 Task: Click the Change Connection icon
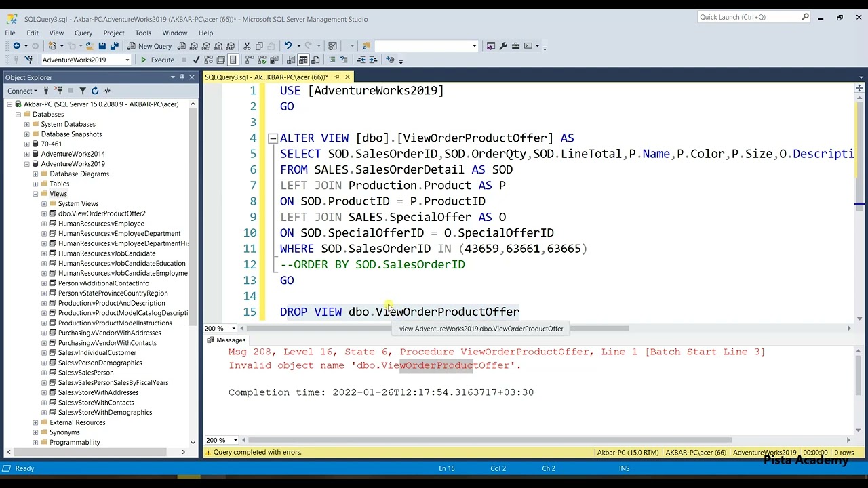click(x=28, y=60)
